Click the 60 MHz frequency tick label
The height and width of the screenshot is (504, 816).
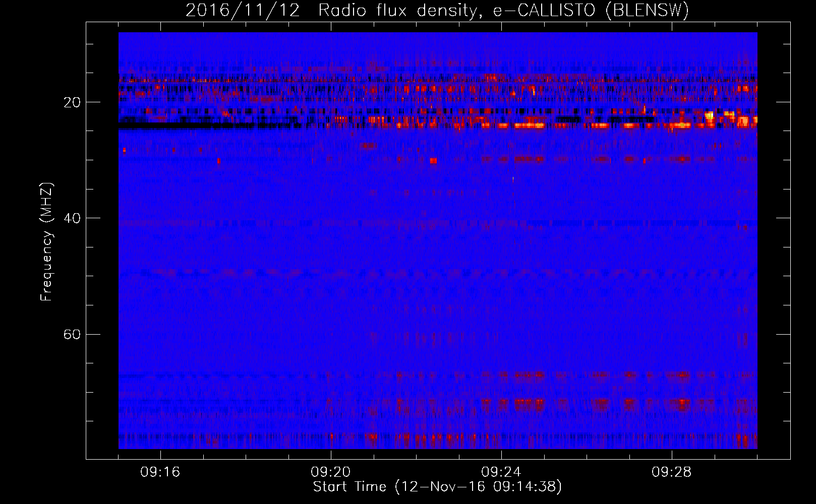tap(72, 334)
